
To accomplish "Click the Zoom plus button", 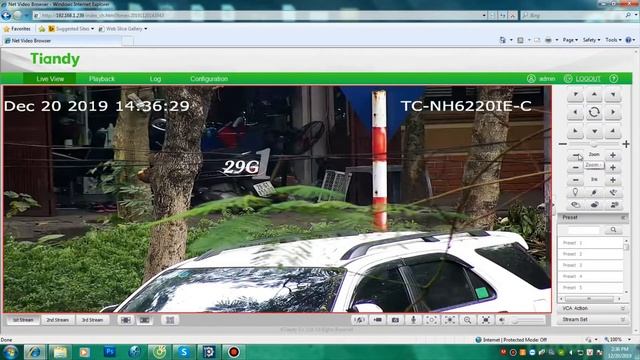I will click(613, 155).
